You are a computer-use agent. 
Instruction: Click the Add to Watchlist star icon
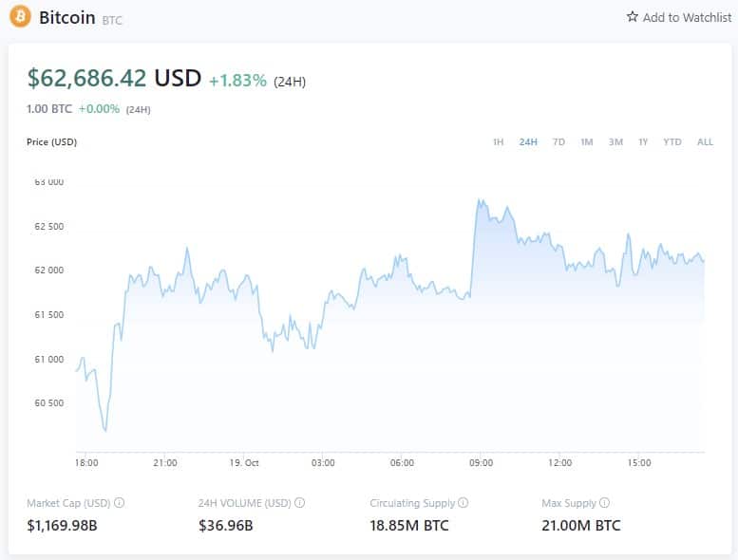(x=633, y=17)
